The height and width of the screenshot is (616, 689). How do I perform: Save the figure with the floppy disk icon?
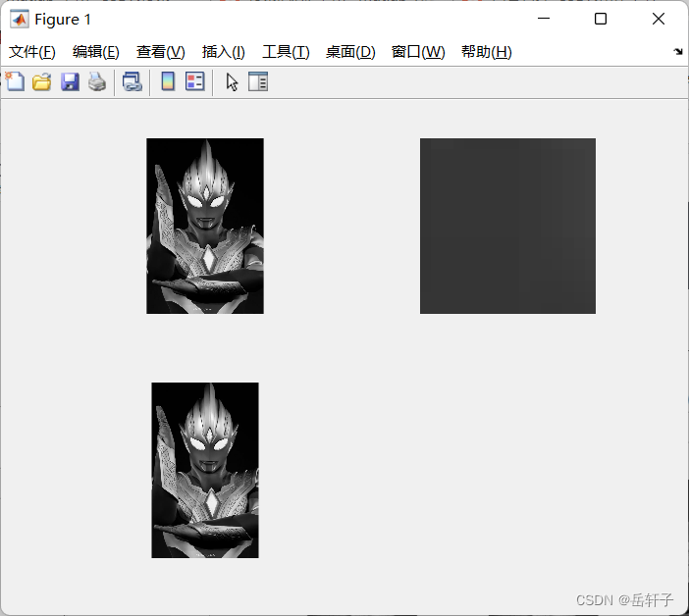[x=70, y=81]
